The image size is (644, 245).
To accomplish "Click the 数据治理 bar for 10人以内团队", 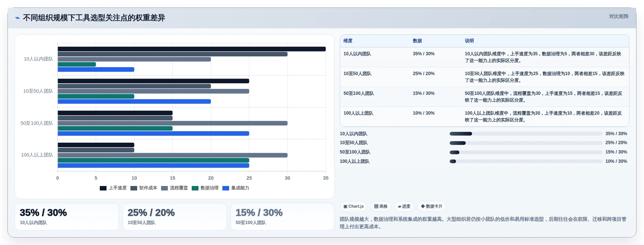I will click(x=77, y=64).
